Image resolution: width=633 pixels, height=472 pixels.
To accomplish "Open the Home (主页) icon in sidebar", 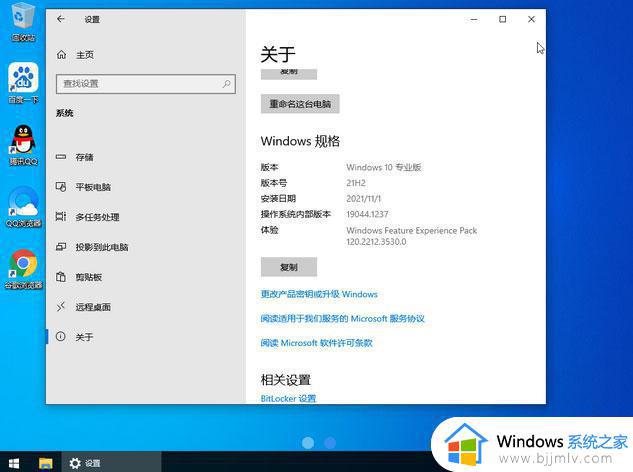I will (61, 55).
